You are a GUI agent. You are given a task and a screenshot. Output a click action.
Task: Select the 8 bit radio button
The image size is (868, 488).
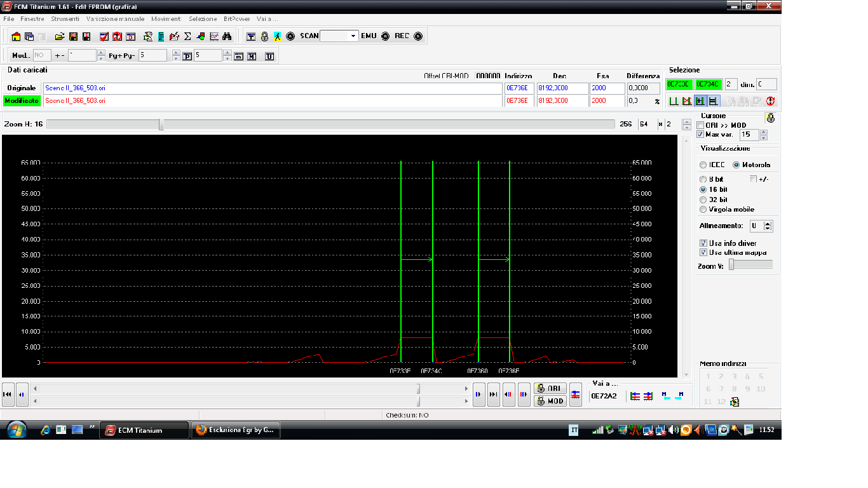click(x=703, y=180)
